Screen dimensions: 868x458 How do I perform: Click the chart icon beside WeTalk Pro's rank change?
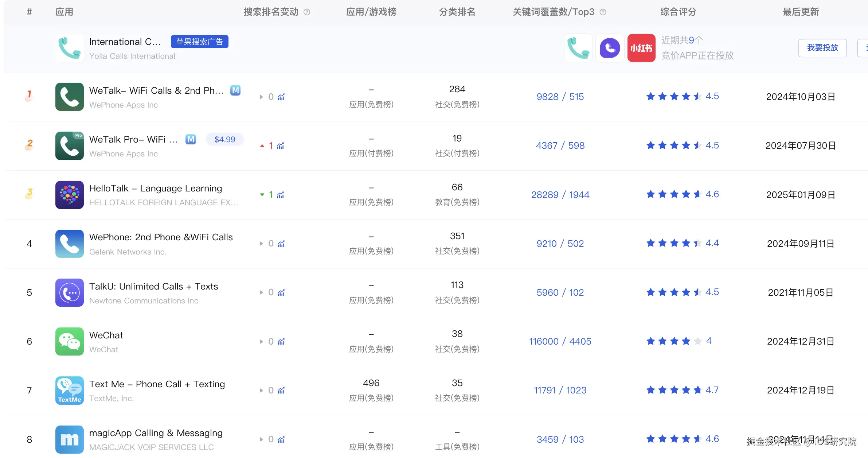[280, 145]
